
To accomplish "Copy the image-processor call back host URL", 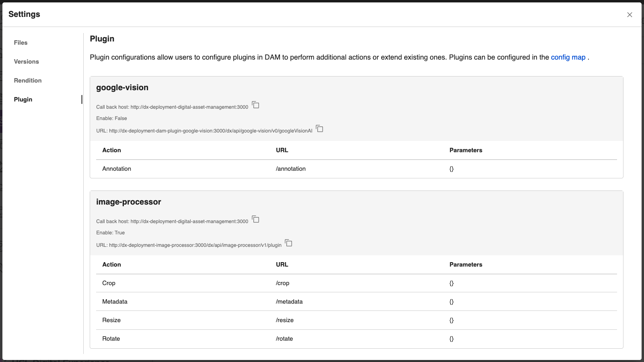I will 256,219.
